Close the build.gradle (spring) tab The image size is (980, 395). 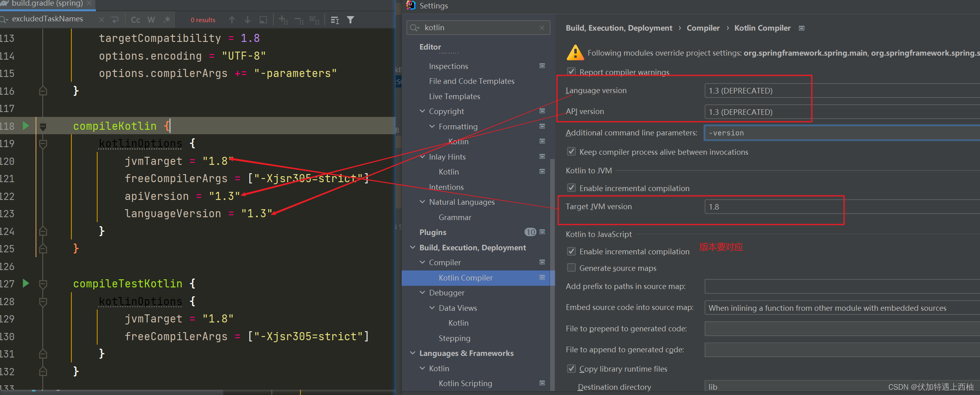pos(89,3)
